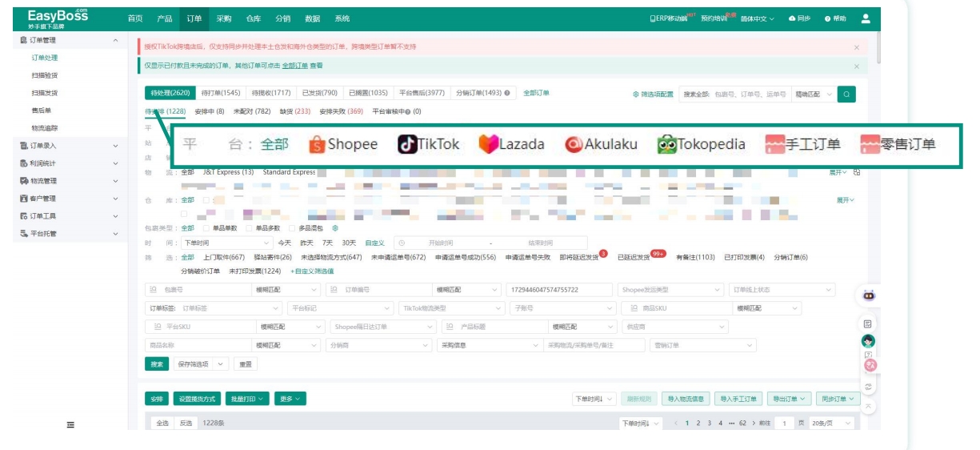Switch to the 已发货(790) tab
The height and width of the screenshot is (450, 980).
(x=319, y=93)
